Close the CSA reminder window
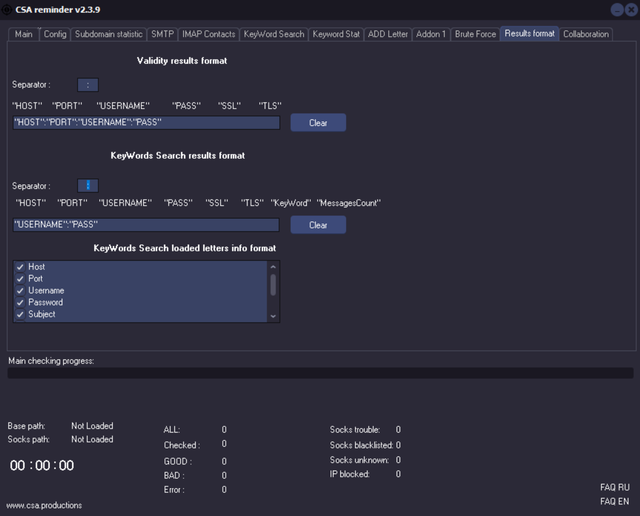This screenshot has width=640, height=516. [x=631, y=10]
